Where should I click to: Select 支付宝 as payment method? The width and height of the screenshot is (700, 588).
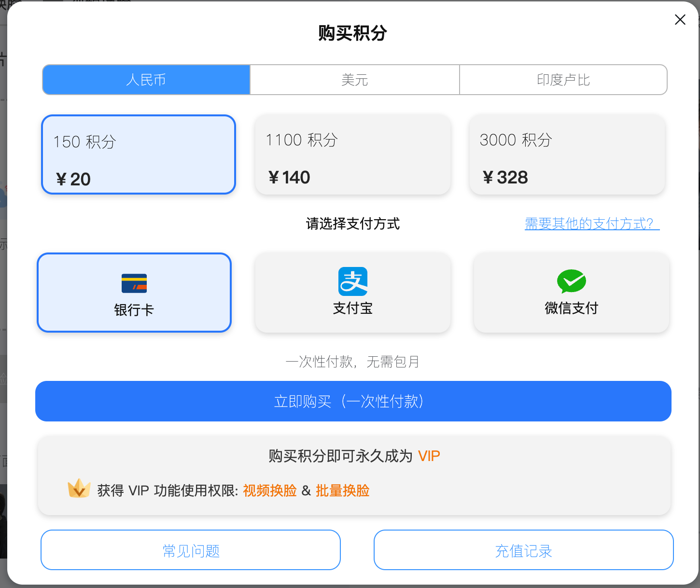[x=353, y=293]
